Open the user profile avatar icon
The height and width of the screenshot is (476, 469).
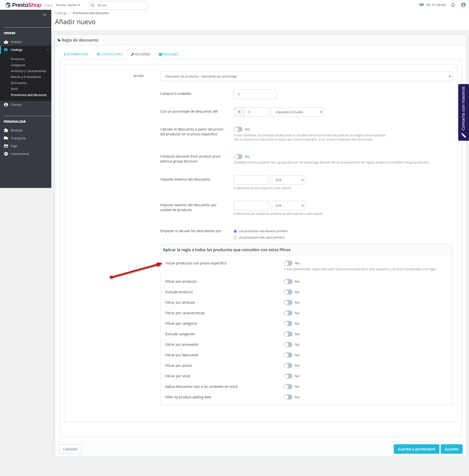[463, 5]
